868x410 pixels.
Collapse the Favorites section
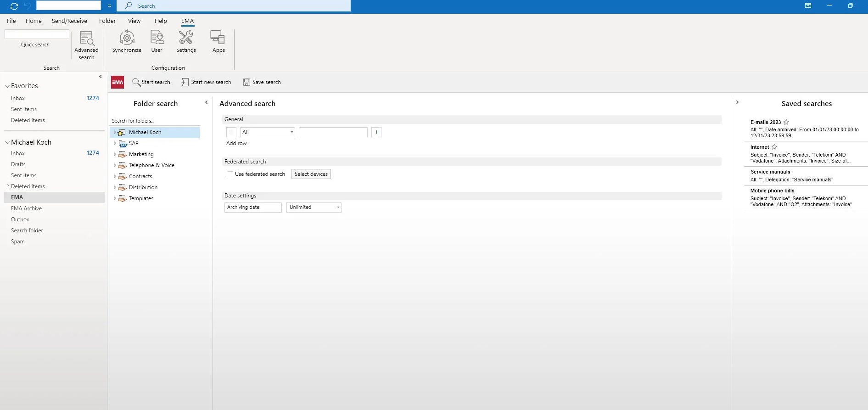7,86
